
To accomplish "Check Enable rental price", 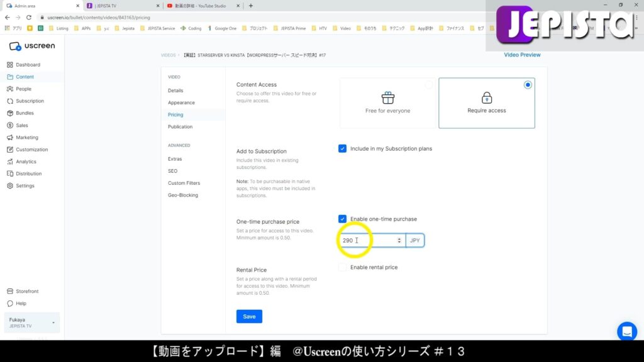I will coord(342,267).
